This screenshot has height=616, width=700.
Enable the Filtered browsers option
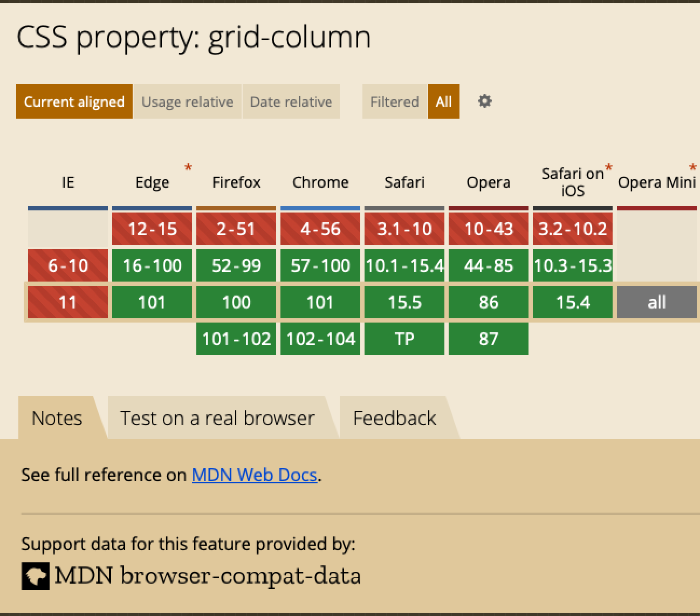pyautogui.click(x=394, y=101)
